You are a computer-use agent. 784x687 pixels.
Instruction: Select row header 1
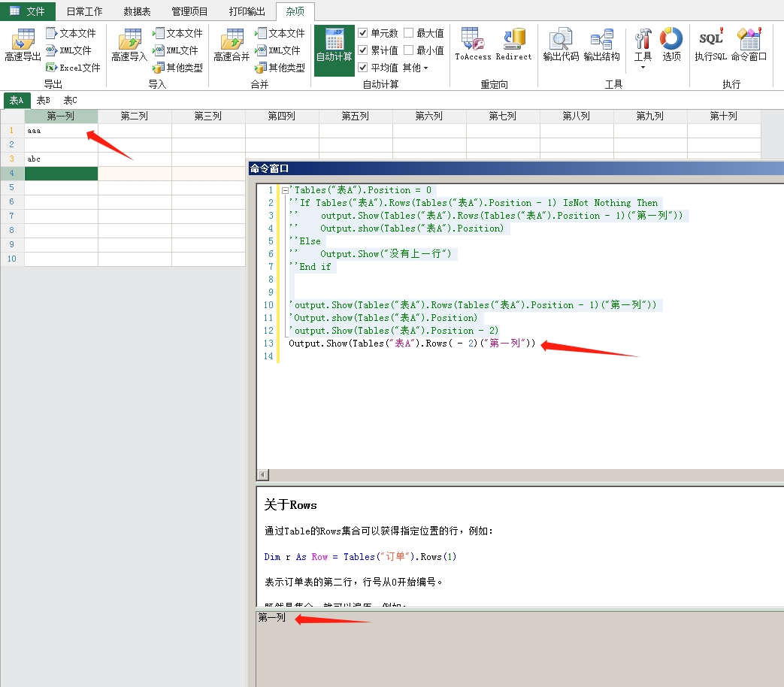point(12,131)
